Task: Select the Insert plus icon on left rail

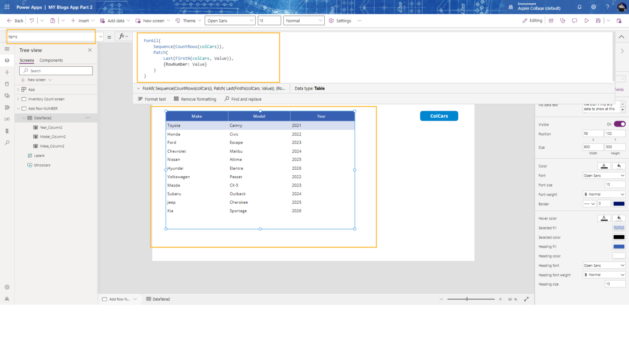Action: pyautogui.click(x=7, y=72)
